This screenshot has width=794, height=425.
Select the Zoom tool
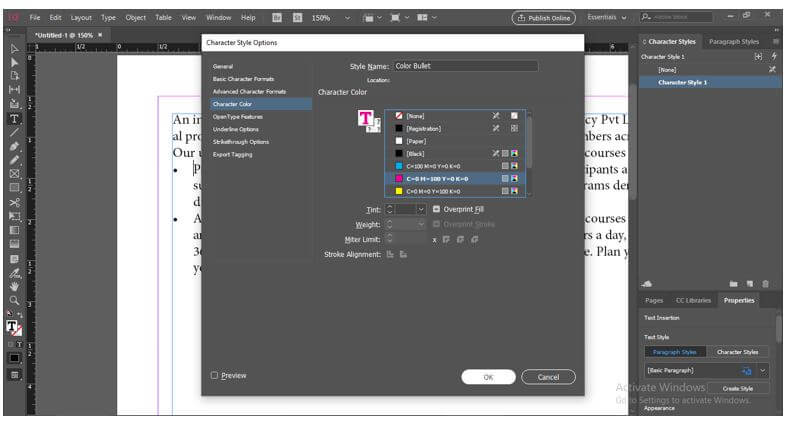(x=14, y=300)
